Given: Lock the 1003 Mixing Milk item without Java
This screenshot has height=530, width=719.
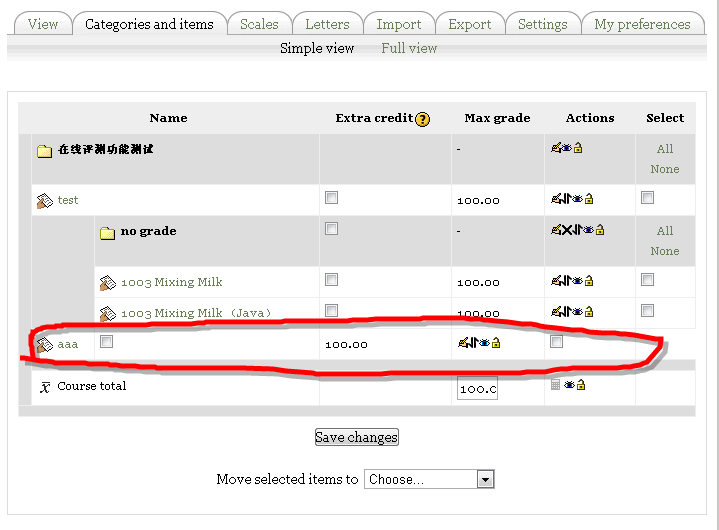Looking at the screenshot, I should pyautogui.click(x=589, y=281).
